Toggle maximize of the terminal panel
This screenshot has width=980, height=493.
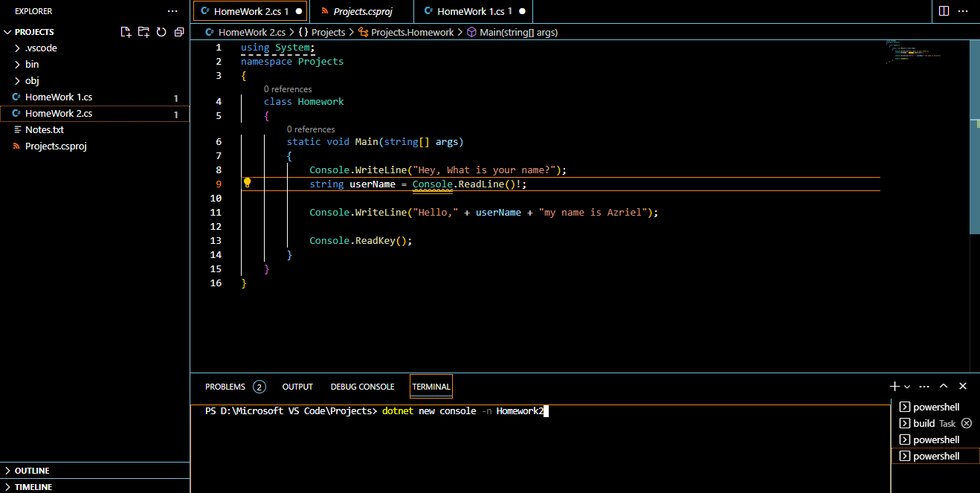click(x=943, y=386)
